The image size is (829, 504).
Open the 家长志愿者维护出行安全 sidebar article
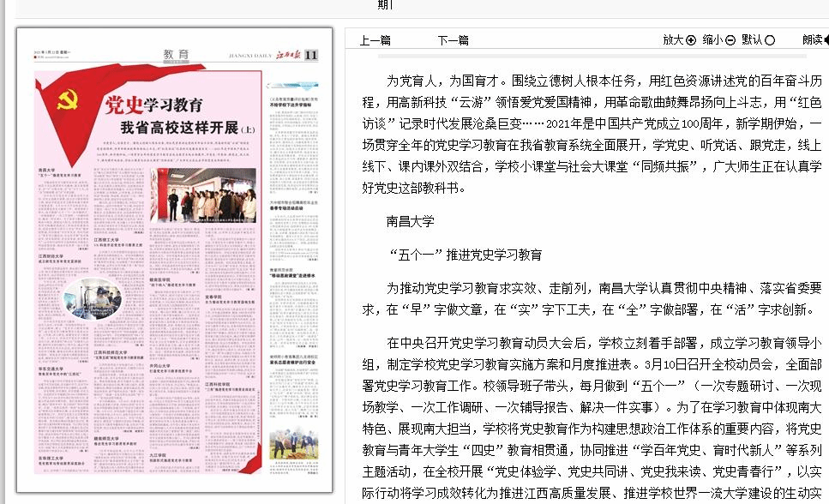[293, 362]
